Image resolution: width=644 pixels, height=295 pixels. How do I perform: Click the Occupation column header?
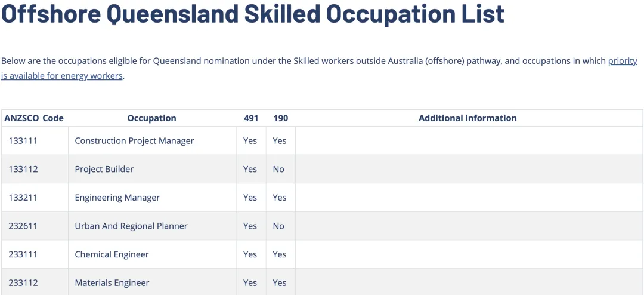[x=151, y=118]
